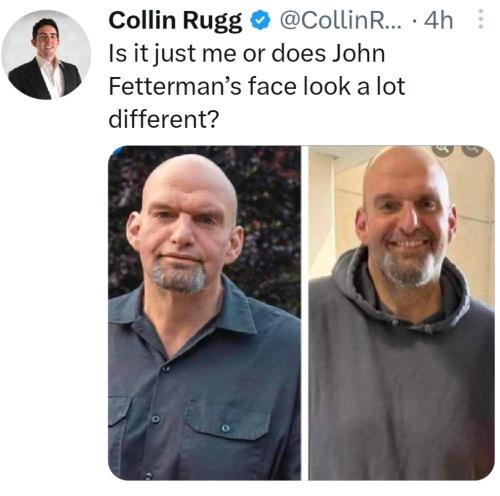Click the 4h timestamp
500x496 pixels.
point(438,21)
